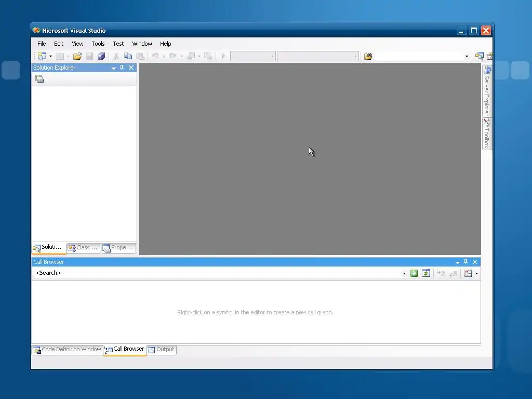This screenshot has width=532, height=399.
Task: Open the New Project button's dropdown arrow
Action: (x=50, y=56)
